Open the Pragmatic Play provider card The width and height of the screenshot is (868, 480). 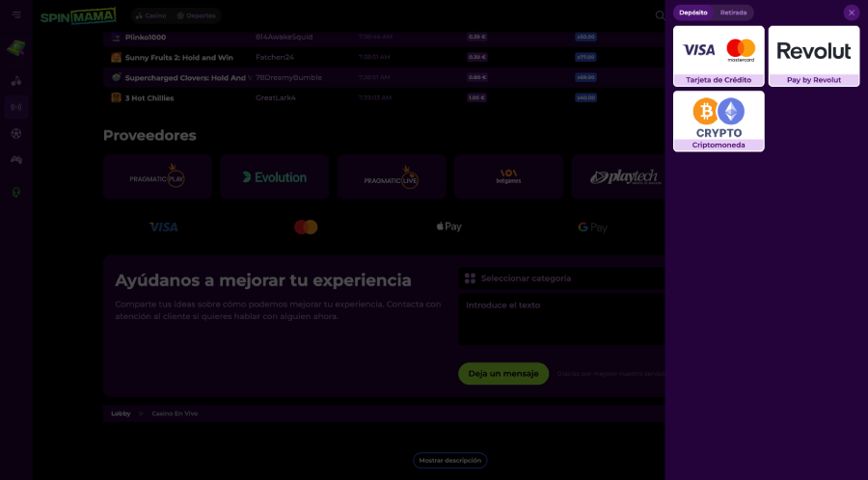(158, 177)
